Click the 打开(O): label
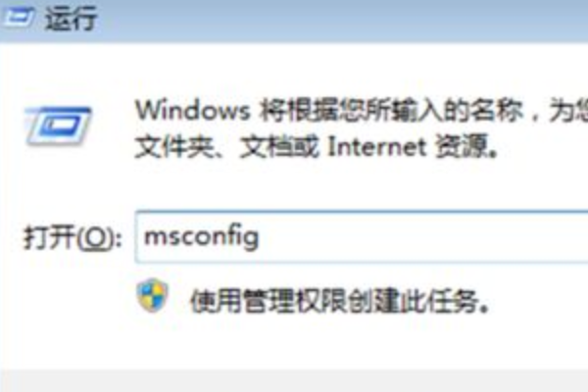This screenshot has width=588, height=392. click(73, 237)
